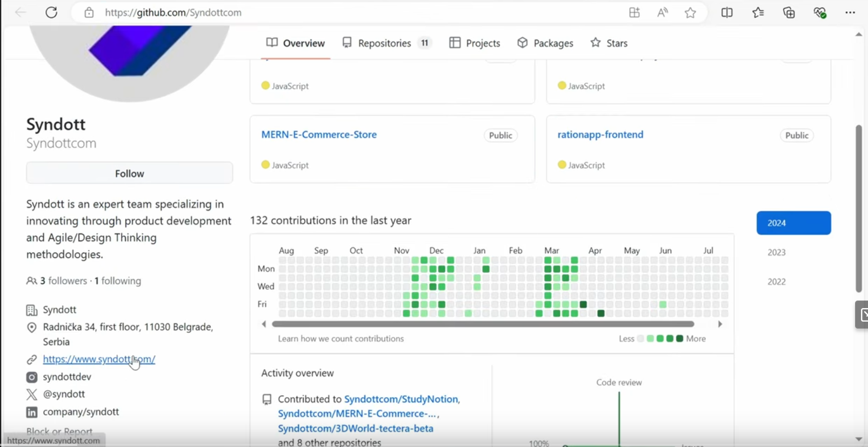Open the Collections icon

point(789,12)
